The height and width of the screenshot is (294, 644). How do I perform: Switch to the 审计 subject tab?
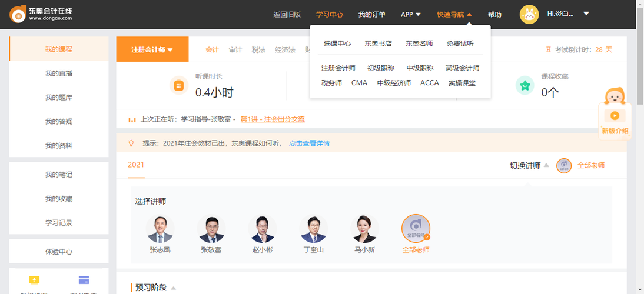(x=235, y=49)
